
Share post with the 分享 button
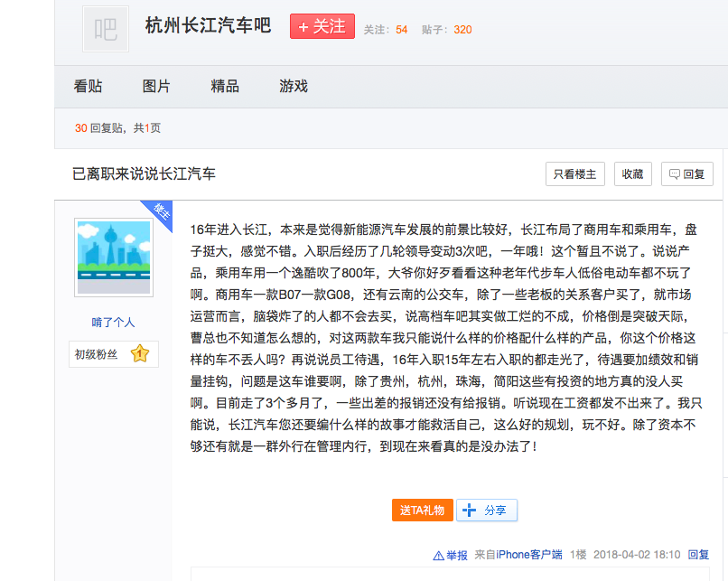[x=487, y=510]
